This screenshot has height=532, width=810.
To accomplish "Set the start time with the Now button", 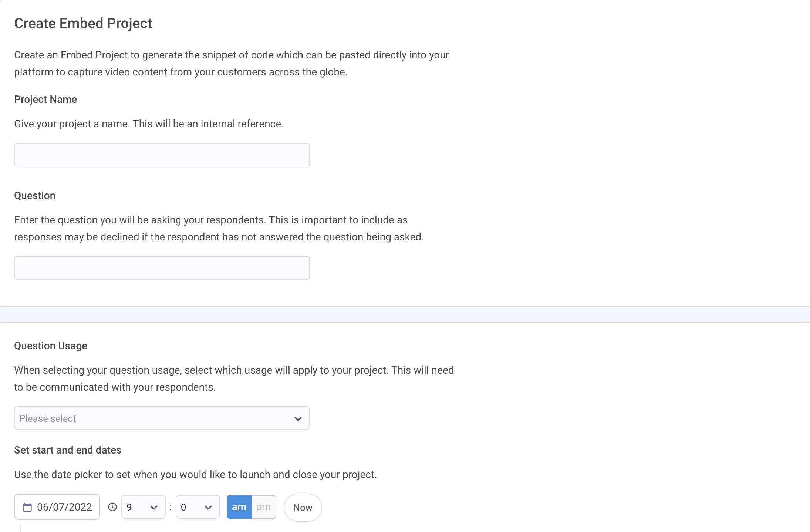I will [303, 508].
